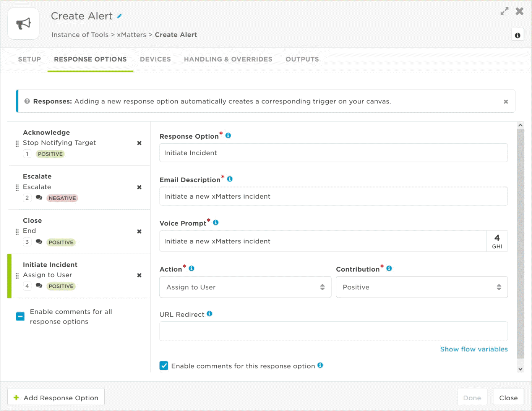This screenshot has height=411, width=532.
Task: Open the Contribution dropdown showing Positive
Action: (422, 287)
